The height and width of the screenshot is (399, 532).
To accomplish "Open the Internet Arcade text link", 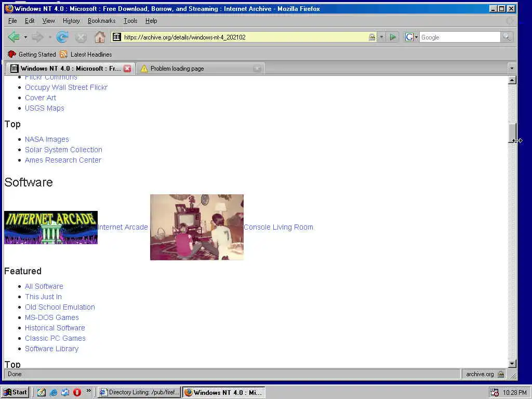I will 123,228.
